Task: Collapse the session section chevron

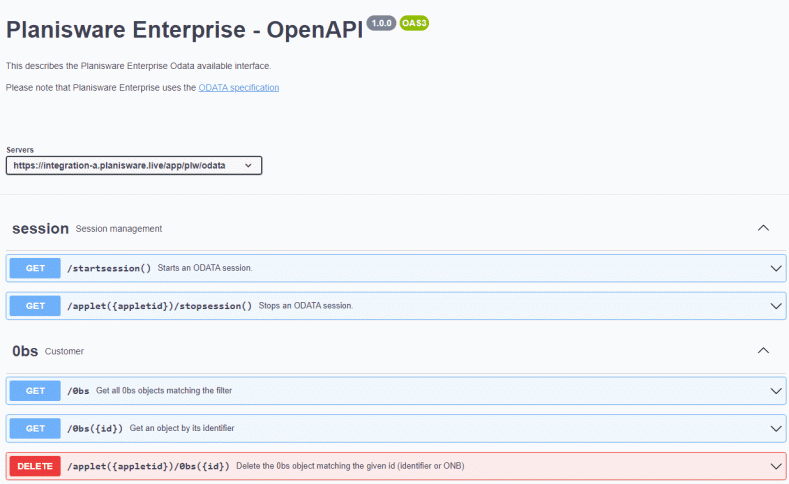Action: [x=763, y=228]
